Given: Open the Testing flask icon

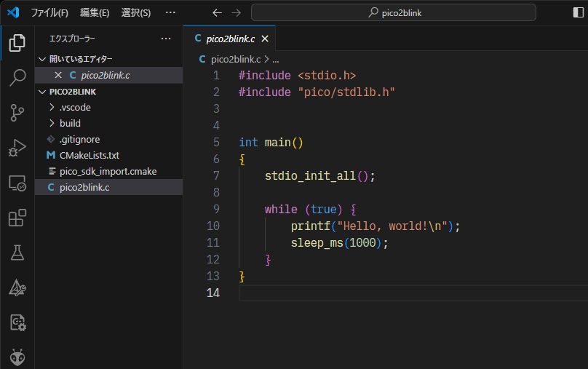Looking at the screenshot, I should 17,253.
